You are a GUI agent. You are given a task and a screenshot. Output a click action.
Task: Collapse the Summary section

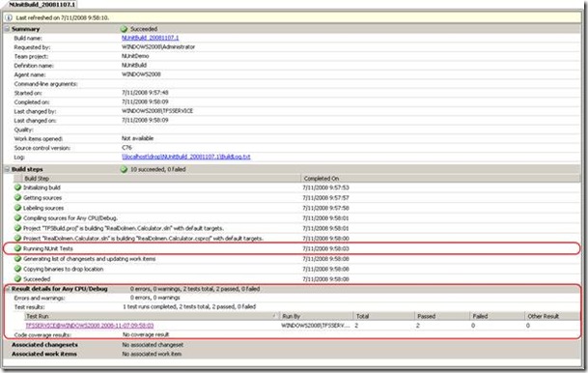tap(7, 29)
